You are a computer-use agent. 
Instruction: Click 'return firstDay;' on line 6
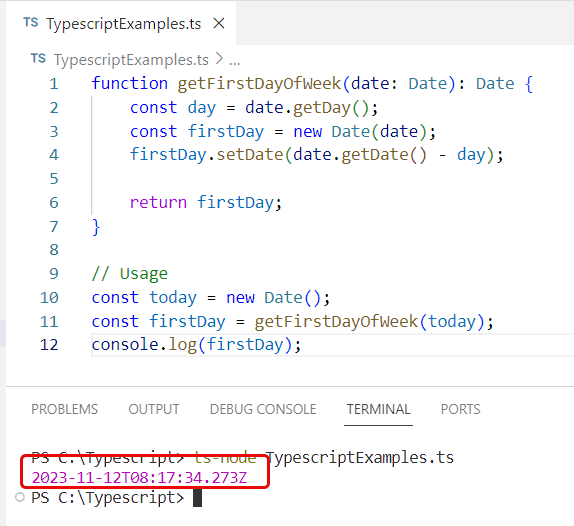coord(206,202)
